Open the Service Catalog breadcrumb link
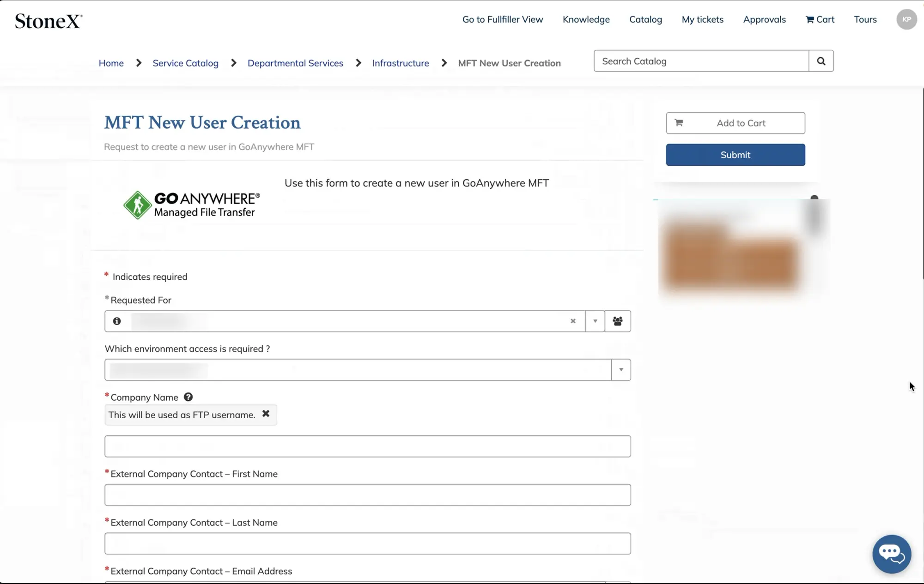 (x=185, y=63)
